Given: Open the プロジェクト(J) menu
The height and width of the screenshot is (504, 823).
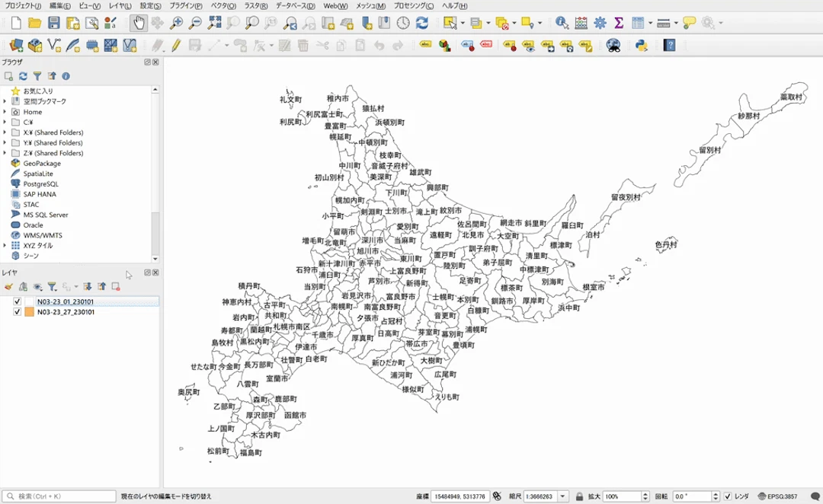Looking at the screenshot, I should (23, 6).
